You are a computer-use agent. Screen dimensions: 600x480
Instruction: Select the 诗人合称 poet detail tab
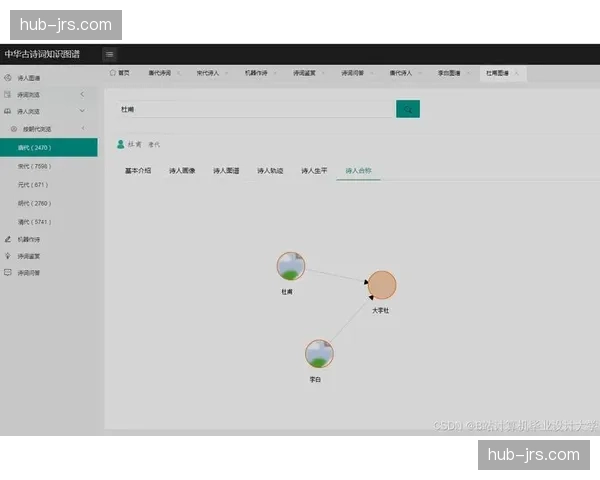point(359,171)
